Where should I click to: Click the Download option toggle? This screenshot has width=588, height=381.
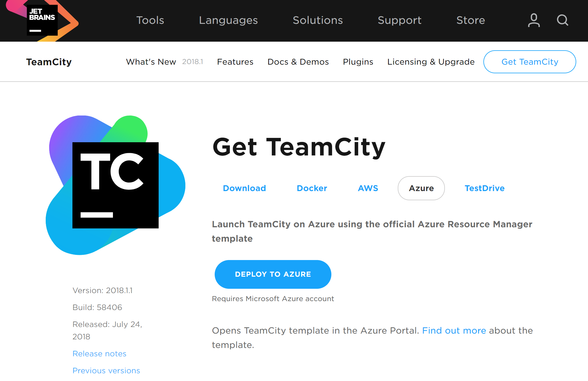pos(244,188)
